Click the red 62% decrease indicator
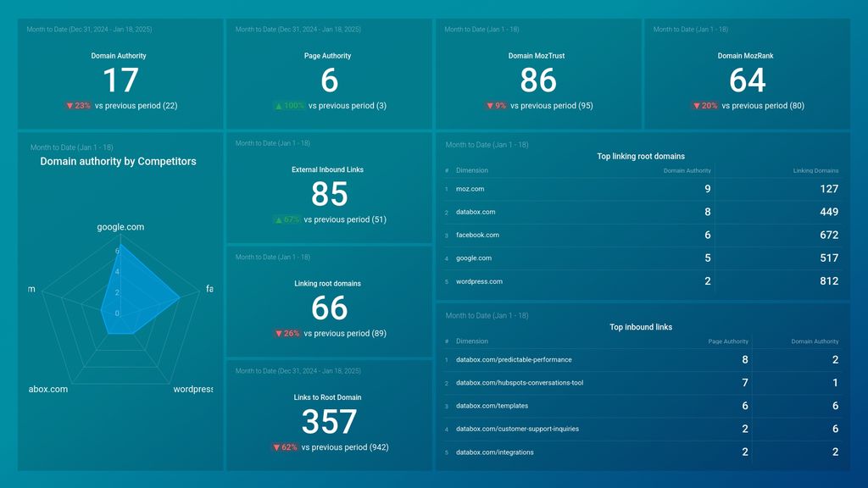Viewport: 868px width, 488px height. pyautogui.click(x=285, y=447)
